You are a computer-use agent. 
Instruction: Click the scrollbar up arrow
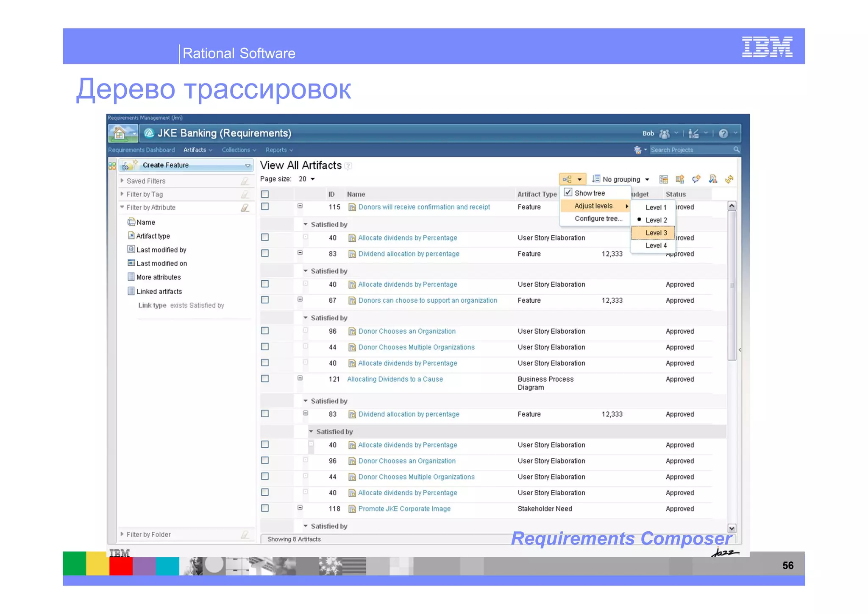pos(732,206)
